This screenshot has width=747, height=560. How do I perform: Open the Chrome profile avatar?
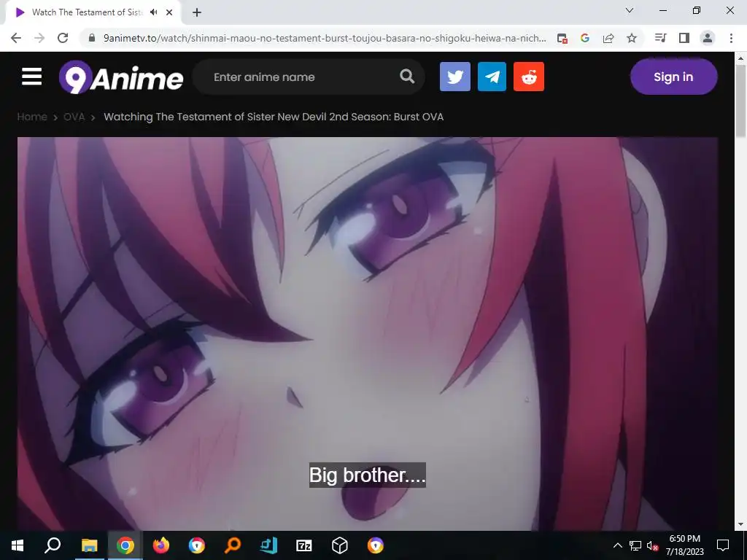[708, 38]
